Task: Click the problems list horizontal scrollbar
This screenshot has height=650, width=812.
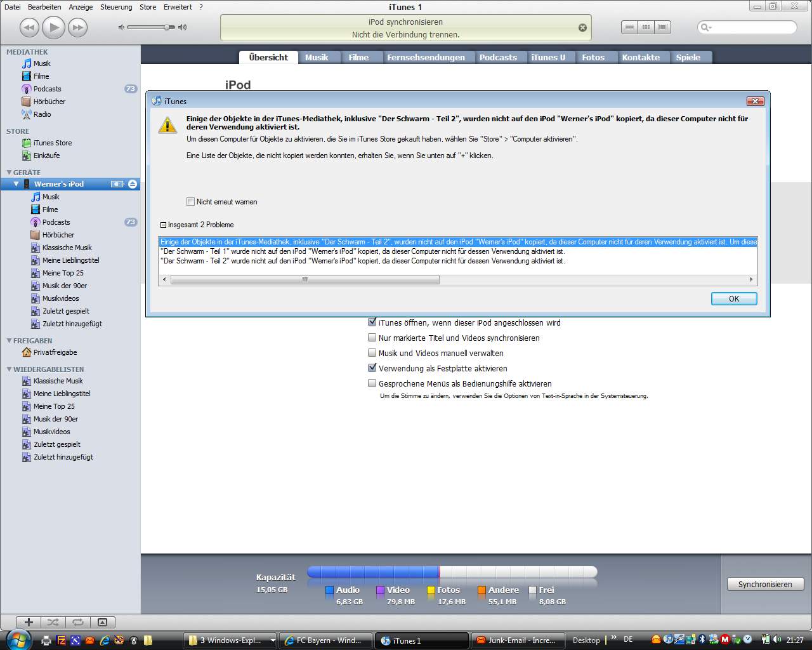Action: point(305,279)
